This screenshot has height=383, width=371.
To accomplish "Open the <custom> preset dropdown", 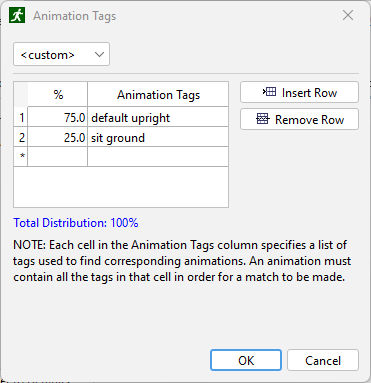I will coord(61,54).
